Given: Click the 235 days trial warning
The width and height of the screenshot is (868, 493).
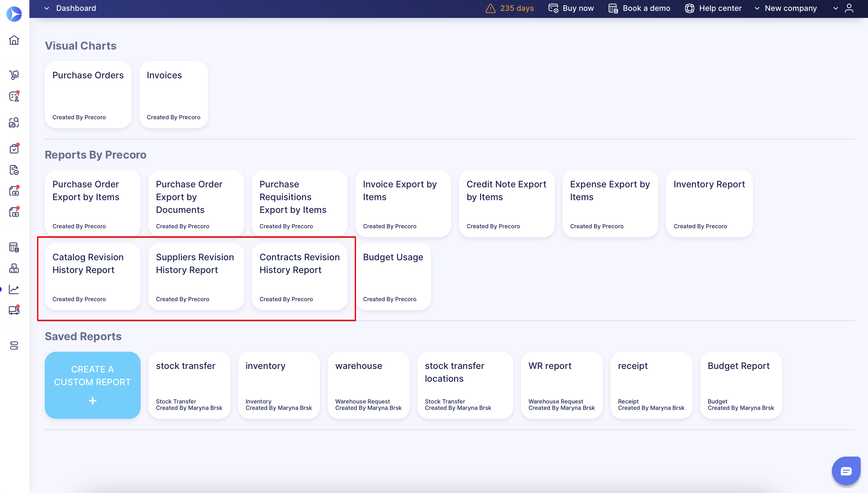Looking at the screenshot, I should coord(510,8).
